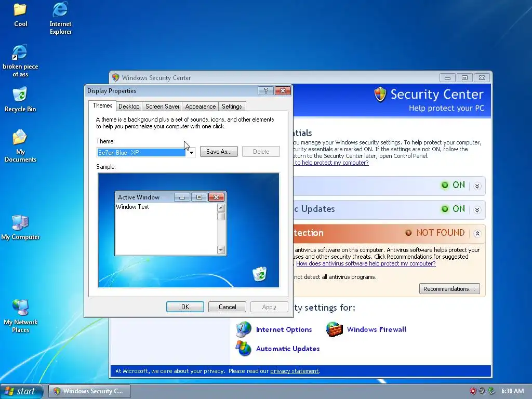The height and width of the screenshot is (399, 532).
Task: Click the Security Center shield in header
Action: [380, 95]
